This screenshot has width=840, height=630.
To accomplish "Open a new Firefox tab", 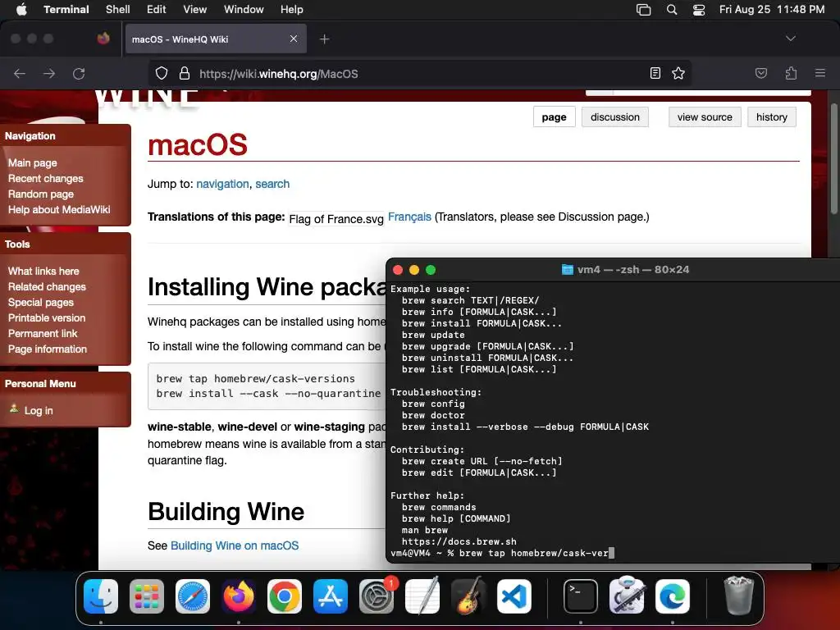I will point(324,39).
